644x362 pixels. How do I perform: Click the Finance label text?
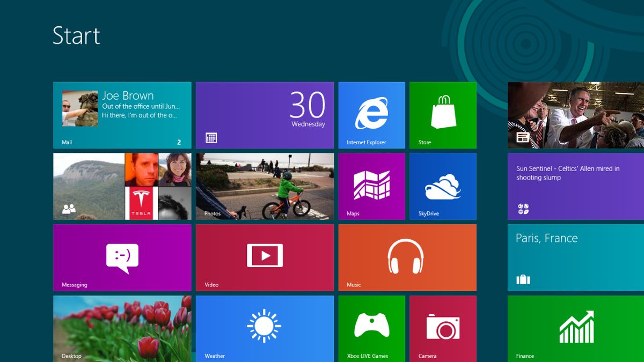point(525,356)
